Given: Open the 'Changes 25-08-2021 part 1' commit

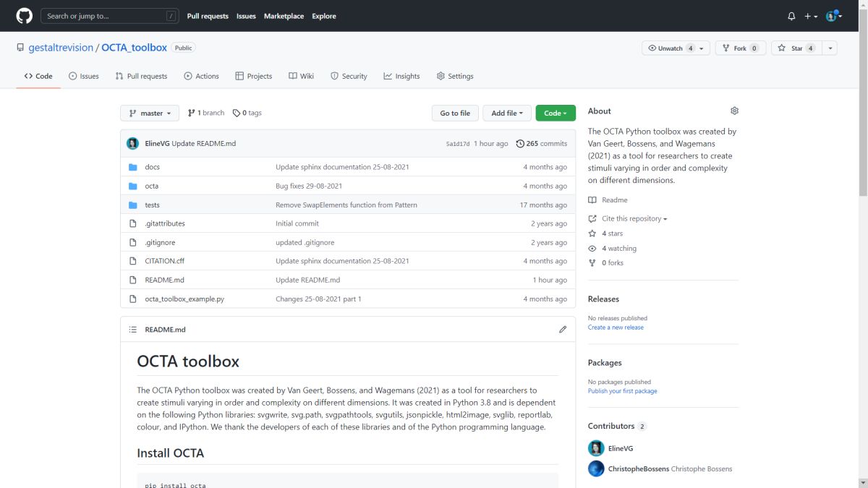Looking at the screenshot, I should coord(318,299).
